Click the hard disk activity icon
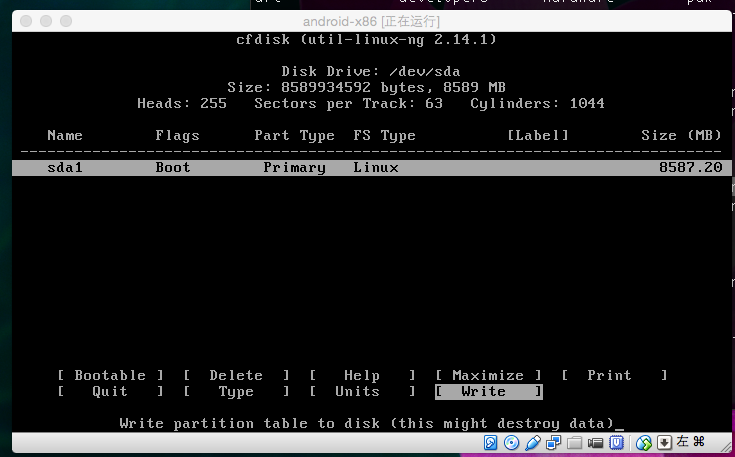735x457 pixels. 491,442
